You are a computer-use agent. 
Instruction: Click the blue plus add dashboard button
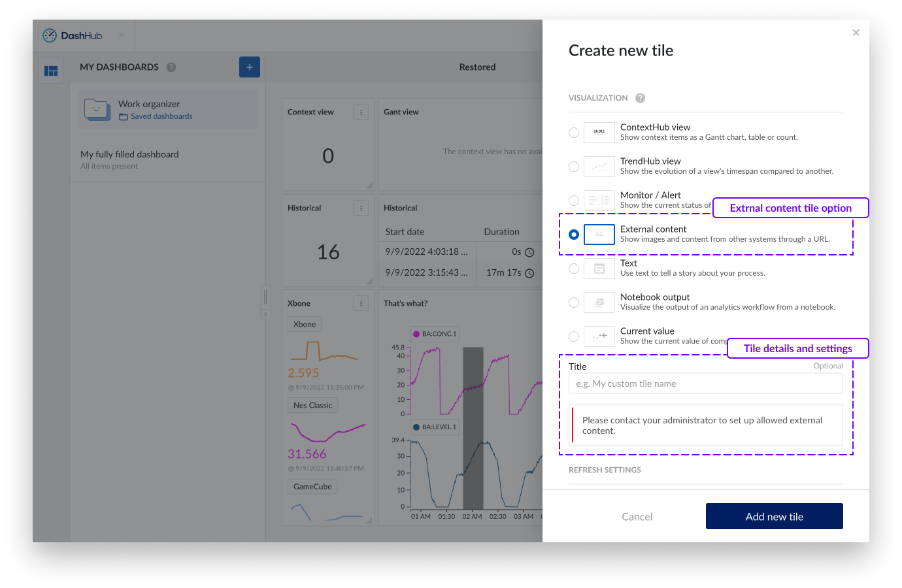coord(249,67)
